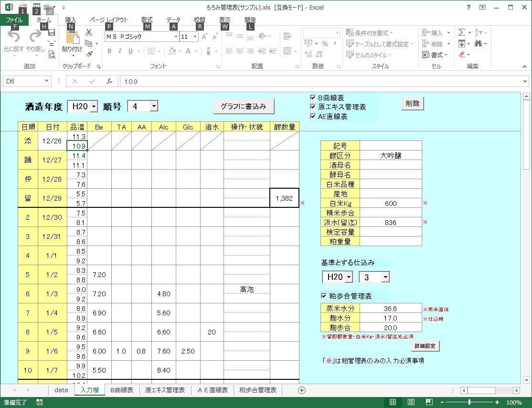This screenshot has width=532, height=408.
Task: Disable the 粕歩合管理表 checkbox
Action: point(324,296)
